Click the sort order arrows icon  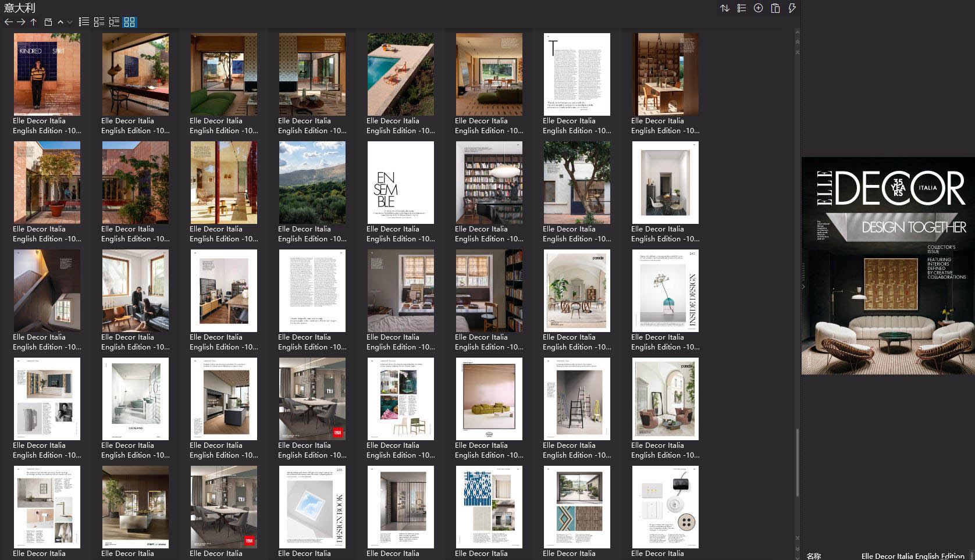[x=725, y=8]
